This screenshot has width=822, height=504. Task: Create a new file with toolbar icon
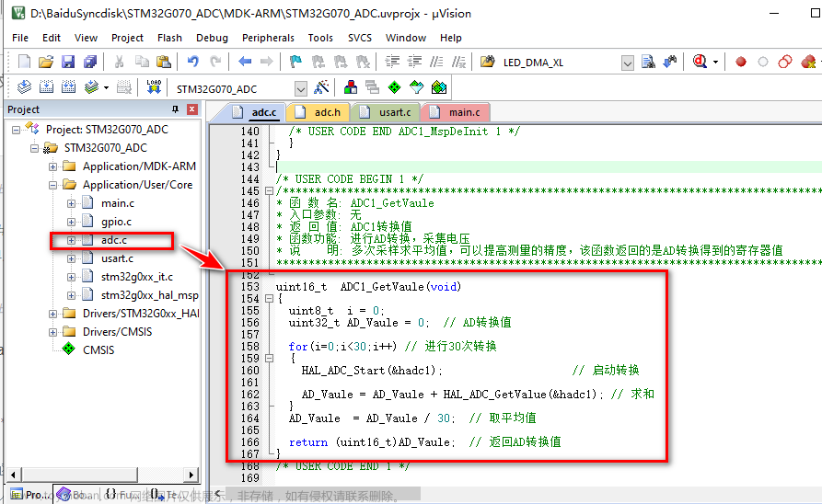coord(24,62)
